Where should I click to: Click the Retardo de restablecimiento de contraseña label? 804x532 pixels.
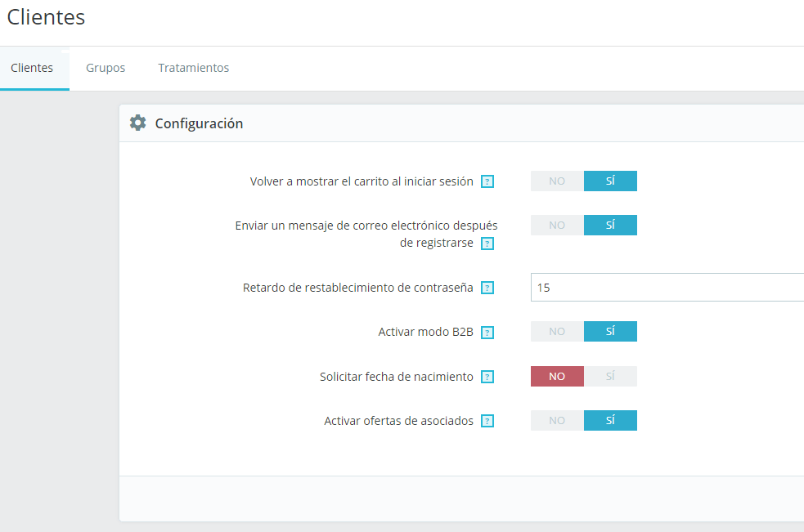pos(358,288)
